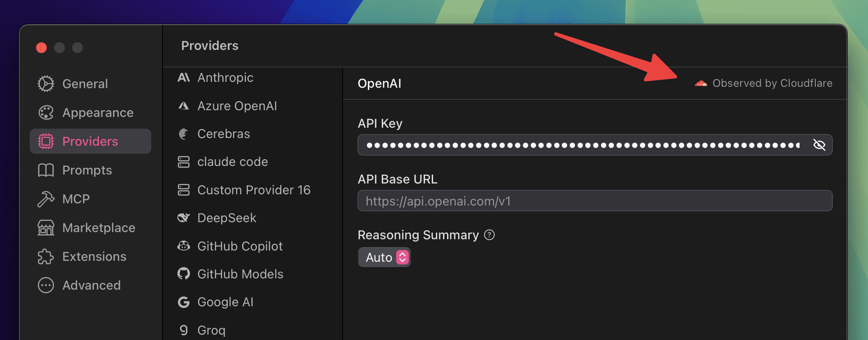Screen dimensions: 868x340
Task: Click the OpenAI panel heading
Action: [380, 84]
